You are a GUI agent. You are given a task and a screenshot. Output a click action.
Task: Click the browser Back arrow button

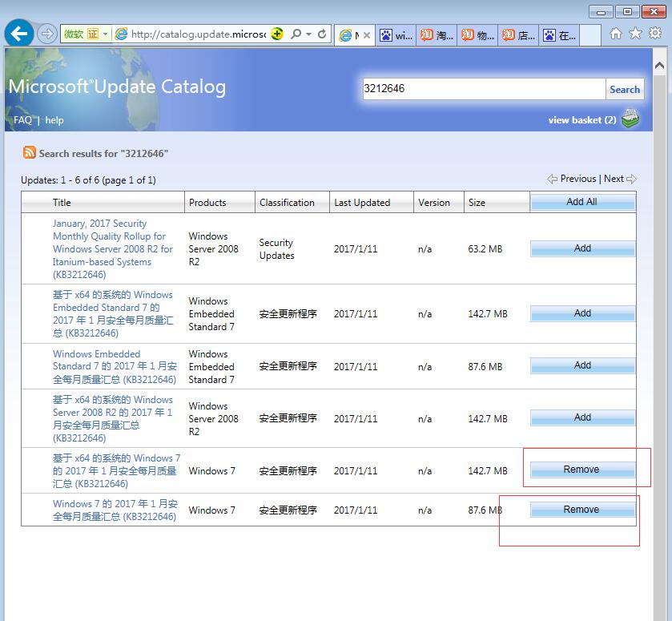click(x=19, y=34)
